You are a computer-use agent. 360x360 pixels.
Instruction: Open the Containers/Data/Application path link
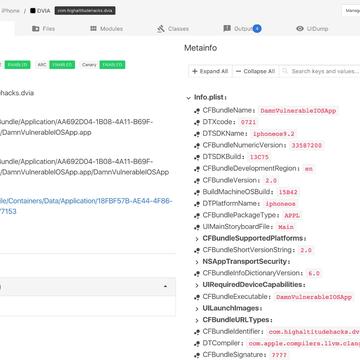point(86,206)
